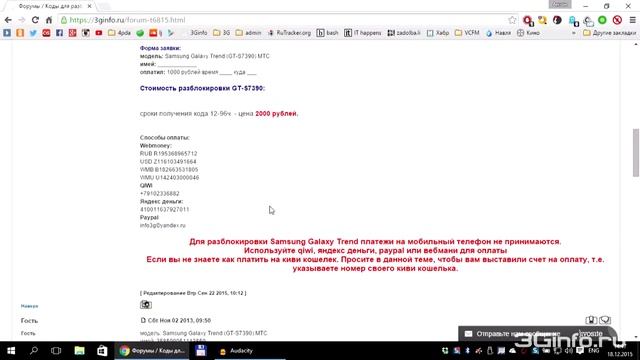Open the YouTube bookmark icon
Image resolution: width=640 pixels, height=360 pixels.
tap(99, 33)
